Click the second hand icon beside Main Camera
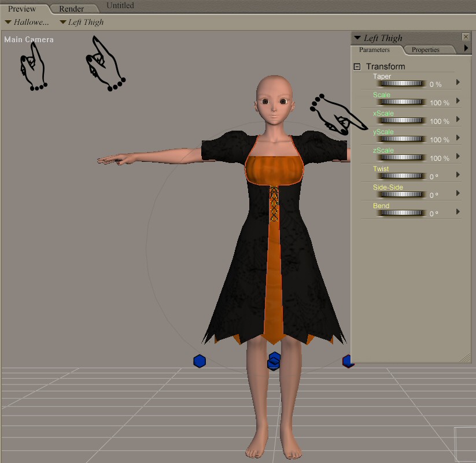Image resolution: width=476 pixels, height=463 pixels. (x=104, y=64)
